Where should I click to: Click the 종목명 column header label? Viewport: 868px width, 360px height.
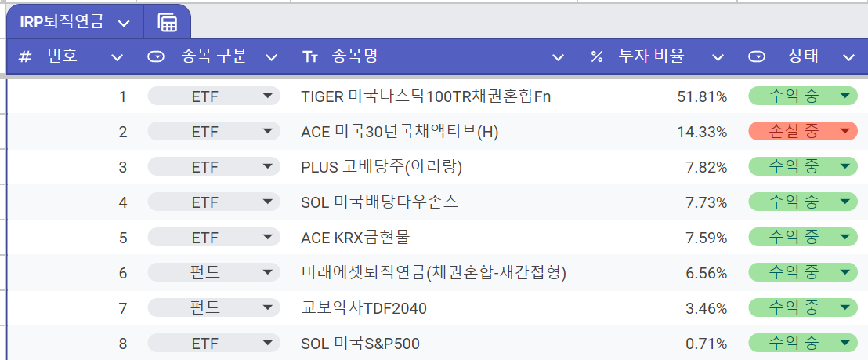coord(355,56)
